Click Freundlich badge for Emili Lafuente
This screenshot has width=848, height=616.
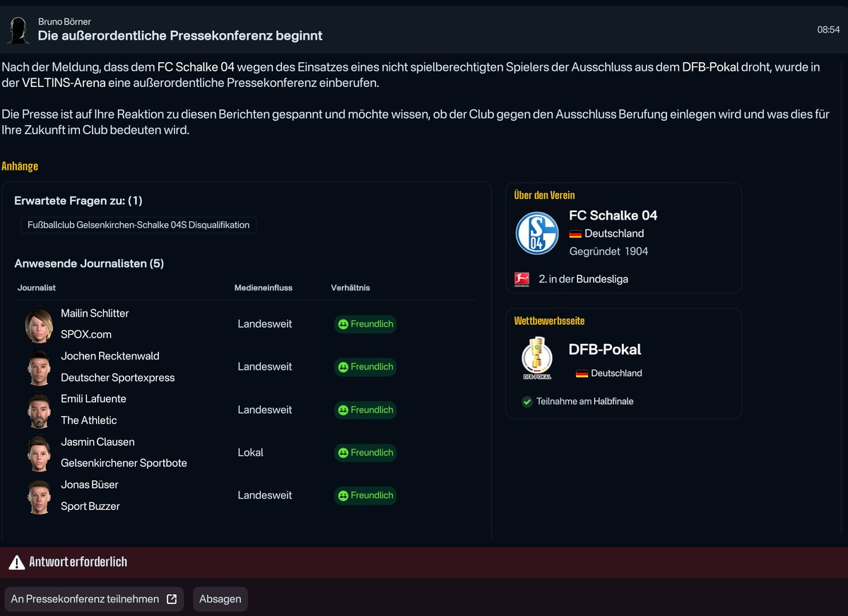[365, 410]
